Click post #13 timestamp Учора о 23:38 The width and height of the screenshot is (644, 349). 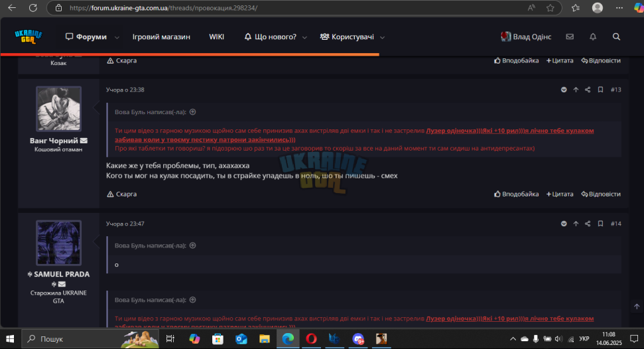[125, 90]
